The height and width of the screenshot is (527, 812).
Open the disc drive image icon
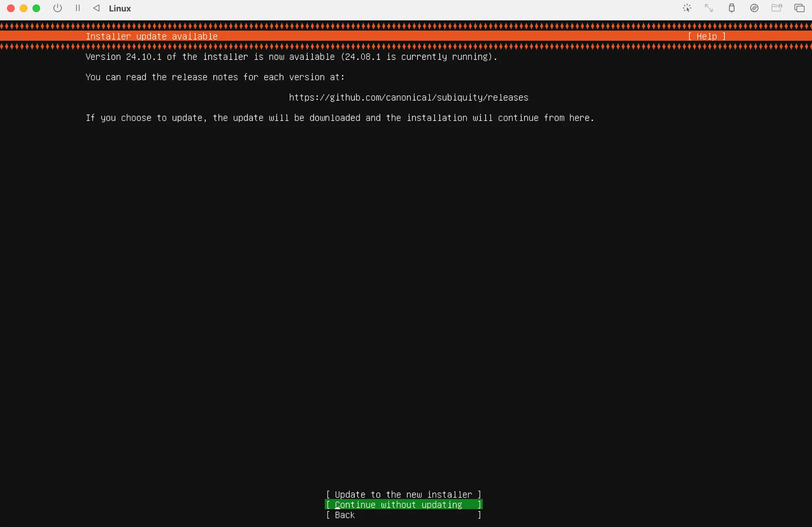coord(754,8)
